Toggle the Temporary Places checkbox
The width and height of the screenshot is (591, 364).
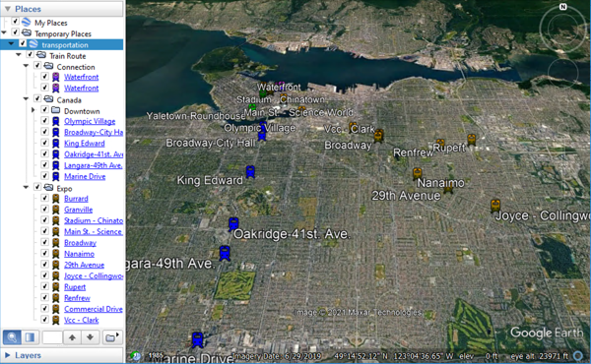16,32
